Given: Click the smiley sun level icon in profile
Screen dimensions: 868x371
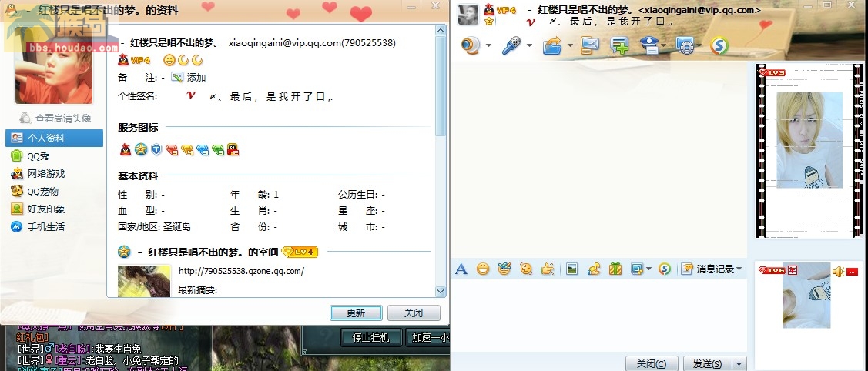Looking at the screenshot, I should coord(169,60).
